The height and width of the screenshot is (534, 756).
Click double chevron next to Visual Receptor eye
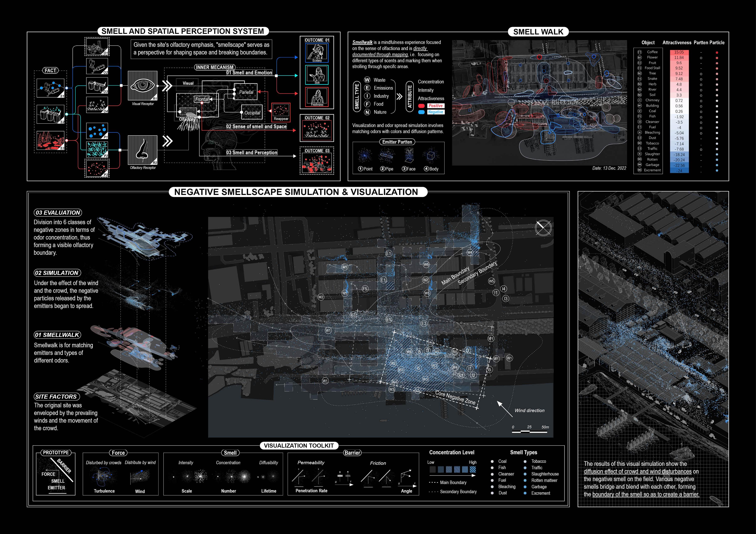coord(167,86)
